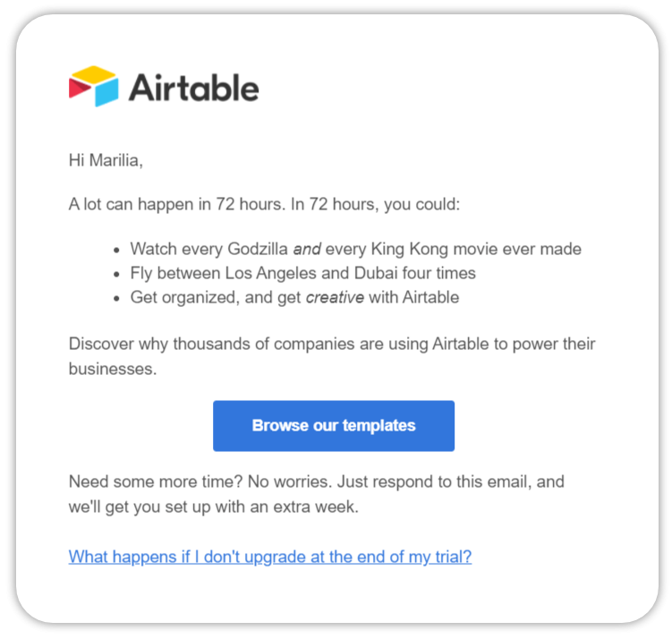Click the bullet dot before 'Watch every Godzilla'
Viewport: 672px width, 639px height.
(116, 251)
